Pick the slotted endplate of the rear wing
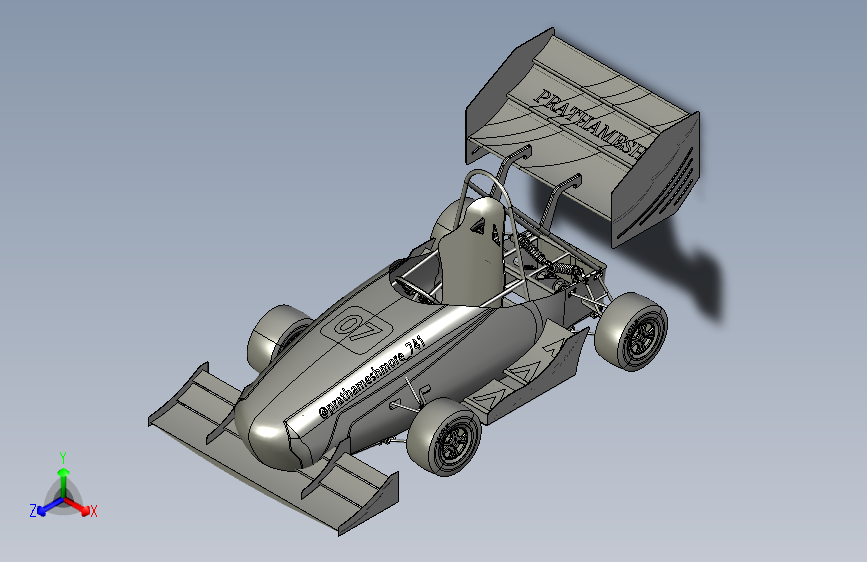 click(656, 180)
